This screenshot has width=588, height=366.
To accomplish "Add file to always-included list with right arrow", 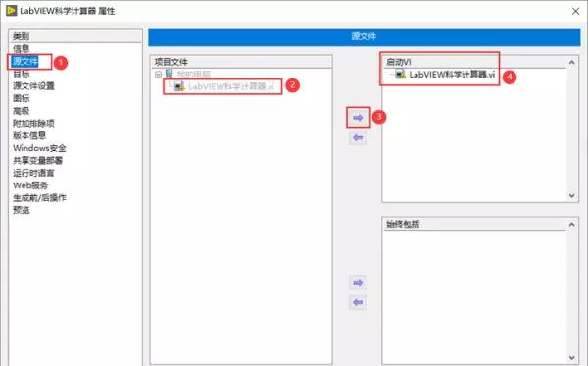I will tap(358, 283).
